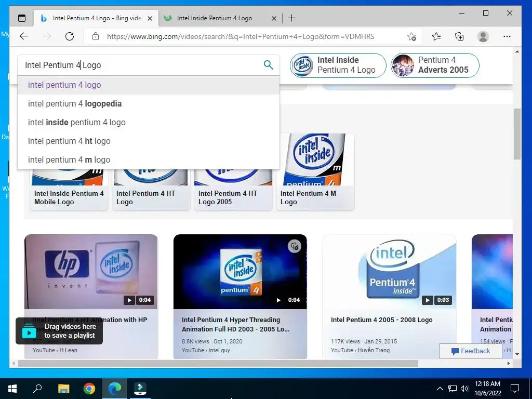Click the YouTube › Intel guy source
Viewport: 532px width, 399px height.
click(206, 350)
